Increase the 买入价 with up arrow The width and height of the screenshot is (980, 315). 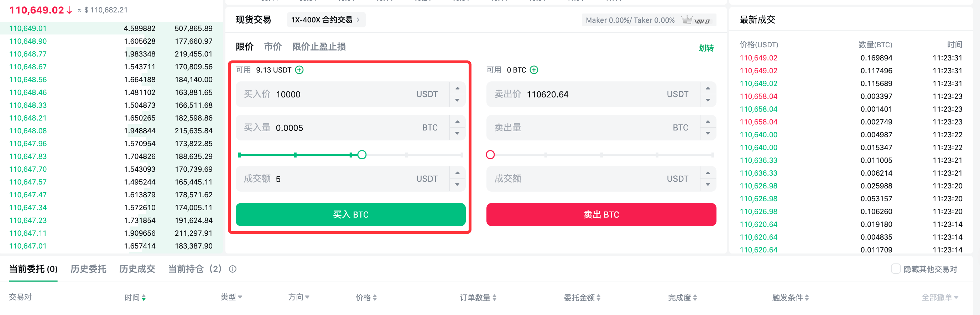pyautogui.click(x=458, y=88)
